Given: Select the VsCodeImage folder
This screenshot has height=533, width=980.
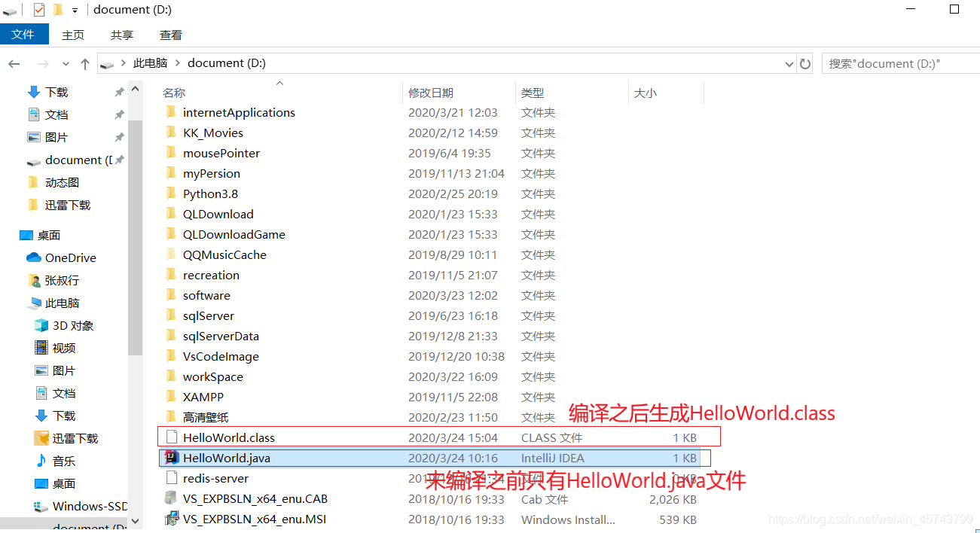Looking at the screenshot, I should (221, 357).
